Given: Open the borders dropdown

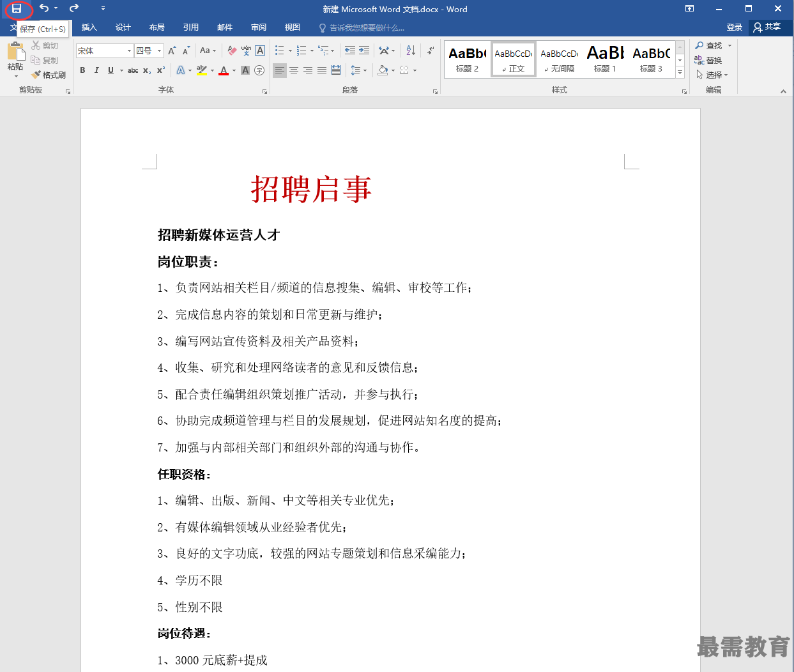Looking at the screenshot, I should point(413,70).
